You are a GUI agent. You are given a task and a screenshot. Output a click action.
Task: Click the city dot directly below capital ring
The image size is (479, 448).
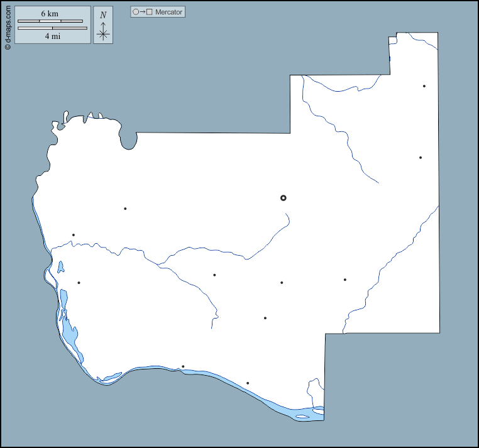[x=282, y=283]
